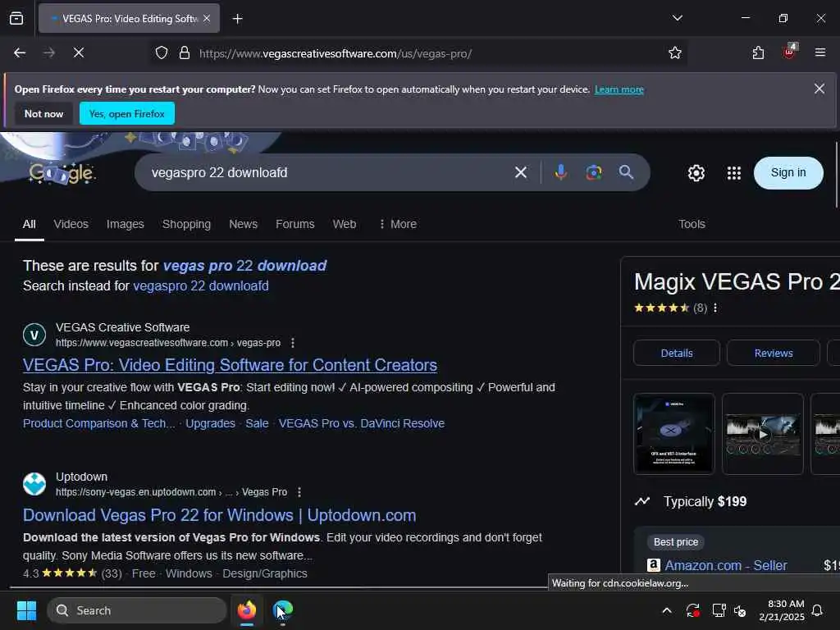840x630 pixels.
Task: Open tracking protection shield icon
Action: pos(162,53)
